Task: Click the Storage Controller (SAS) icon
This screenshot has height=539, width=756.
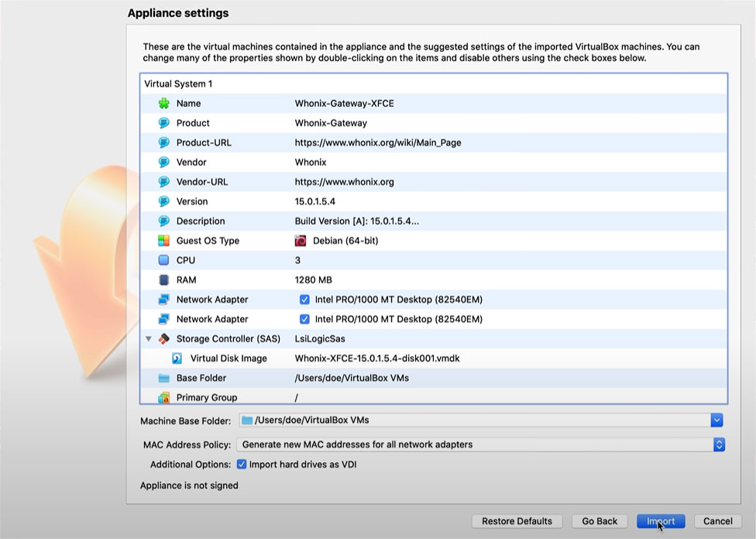Action: 164,338
